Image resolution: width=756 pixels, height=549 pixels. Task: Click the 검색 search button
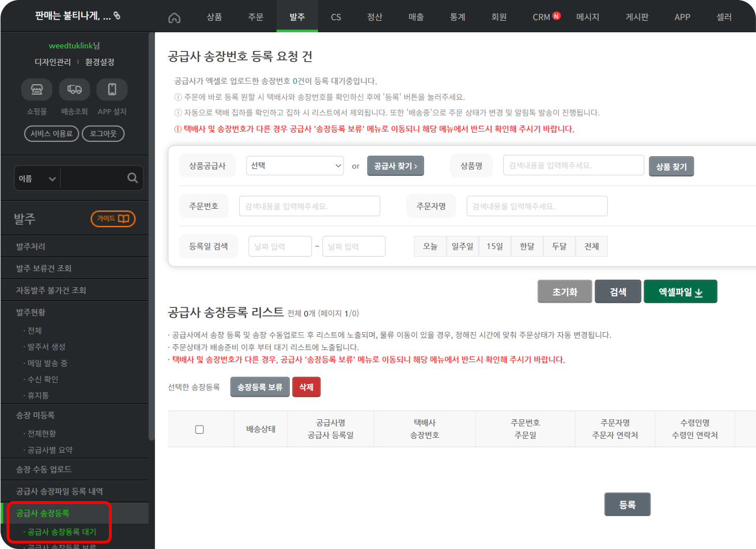[x=618, y=292]
